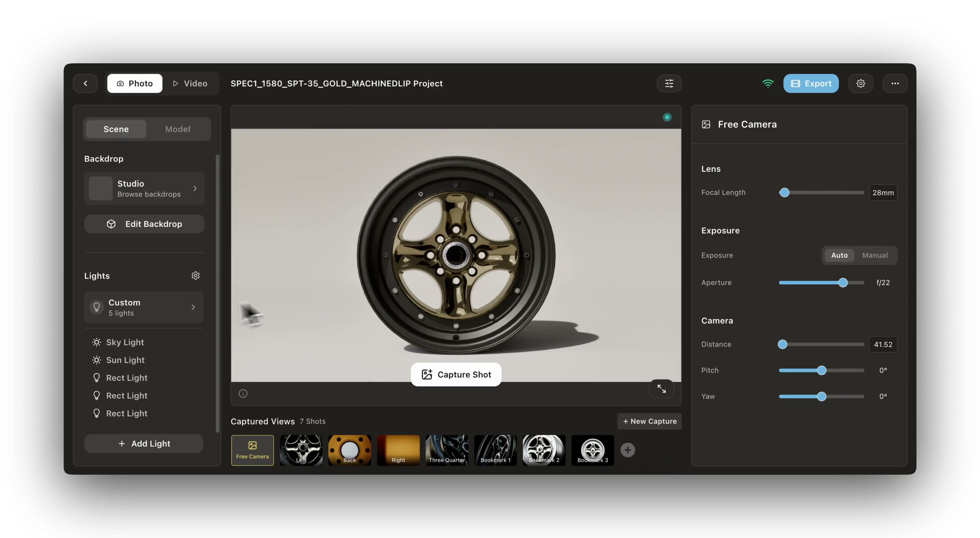
Task: Expand the Custom 5 lights preset
Action: 144,307
